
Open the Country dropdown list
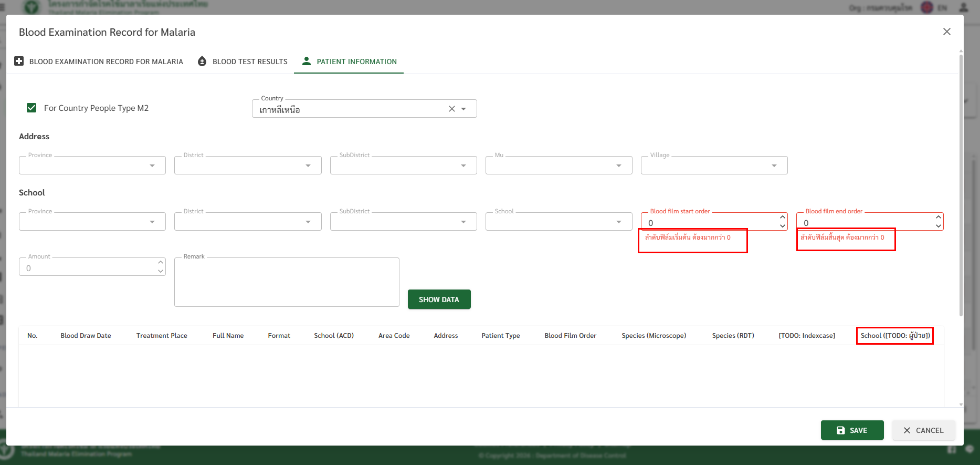[x=463, y=109]
